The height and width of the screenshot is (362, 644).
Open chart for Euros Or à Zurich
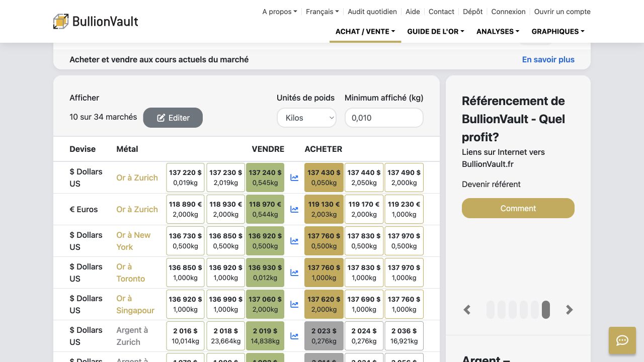[294, 209]
